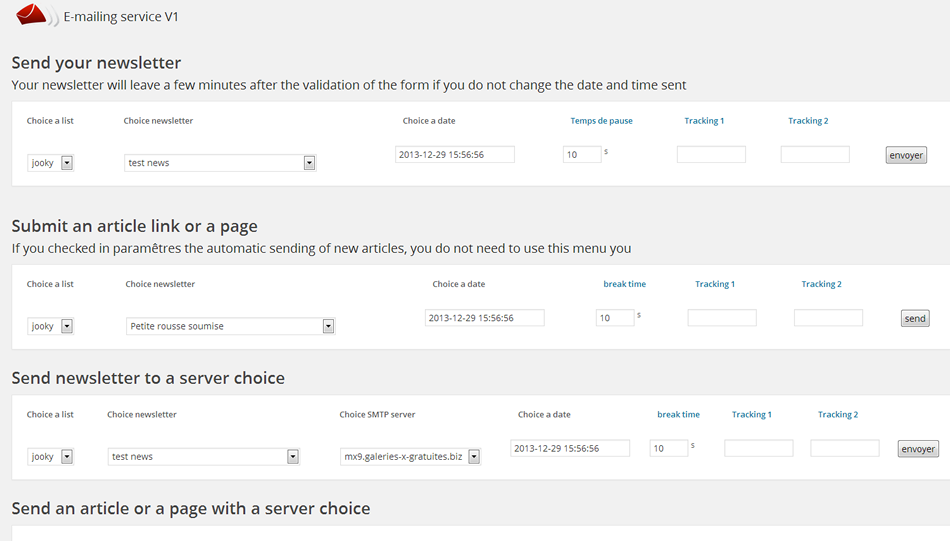Open the jooky list dropdown under Send your newsletter
Screen dimensions: 950x541
(50, 162)
